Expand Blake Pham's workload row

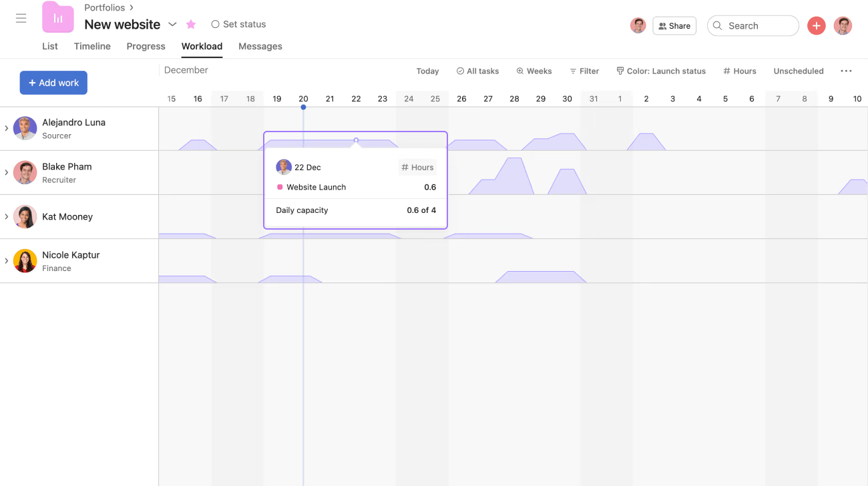(7, 172)
